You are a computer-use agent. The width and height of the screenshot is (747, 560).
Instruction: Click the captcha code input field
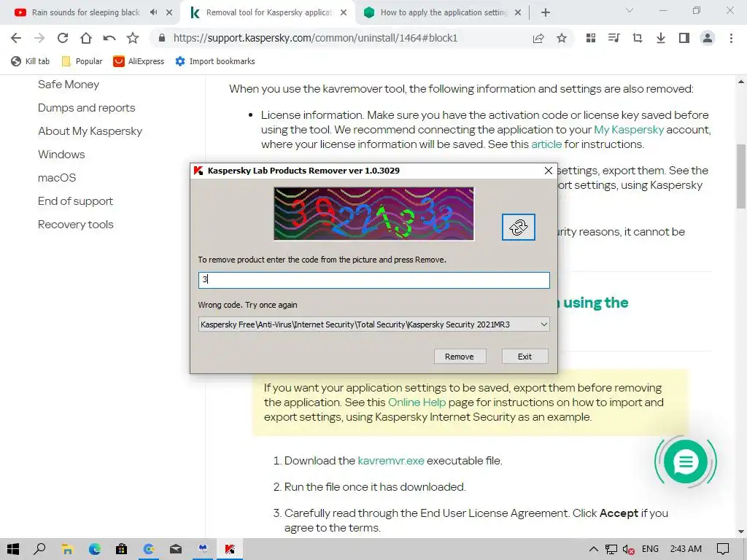pyautogui.click(x=374, y=280)
